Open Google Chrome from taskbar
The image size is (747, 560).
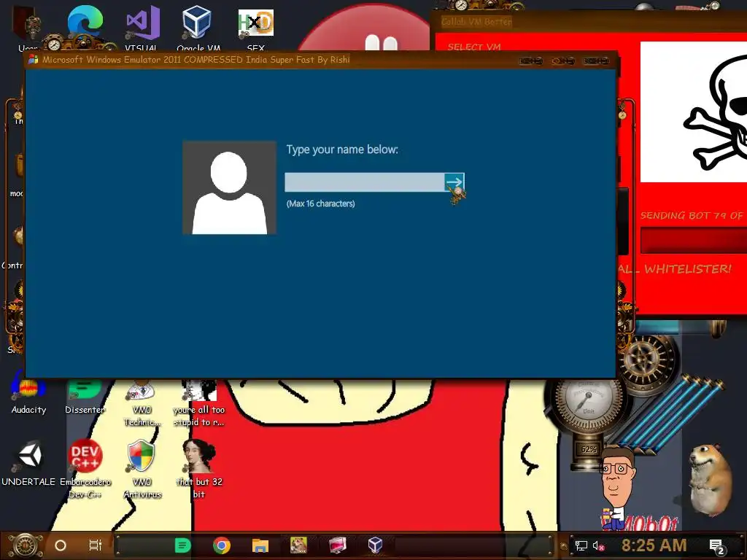pyautogui.click(x=222, y=545)
